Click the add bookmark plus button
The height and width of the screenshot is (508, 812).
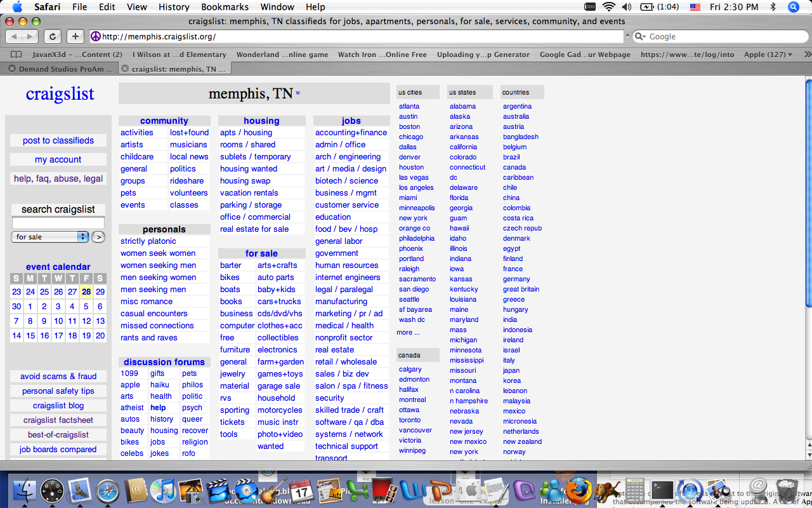pos(75,36)
